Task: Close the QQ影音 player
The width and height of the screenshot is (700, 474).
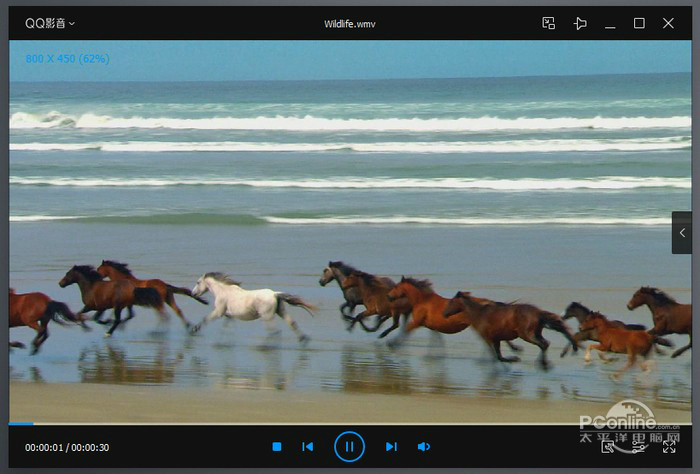Action: click(x=668, y=23)
